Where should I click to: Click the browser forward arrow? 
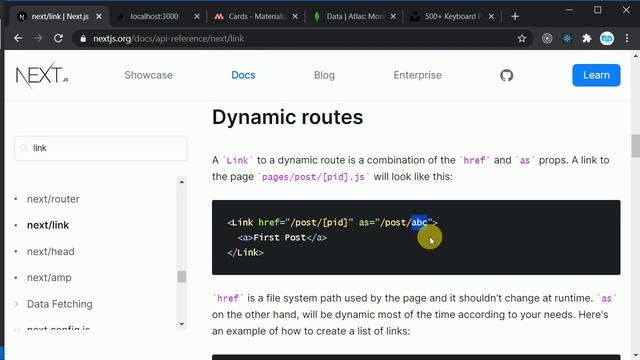(38, 38)
